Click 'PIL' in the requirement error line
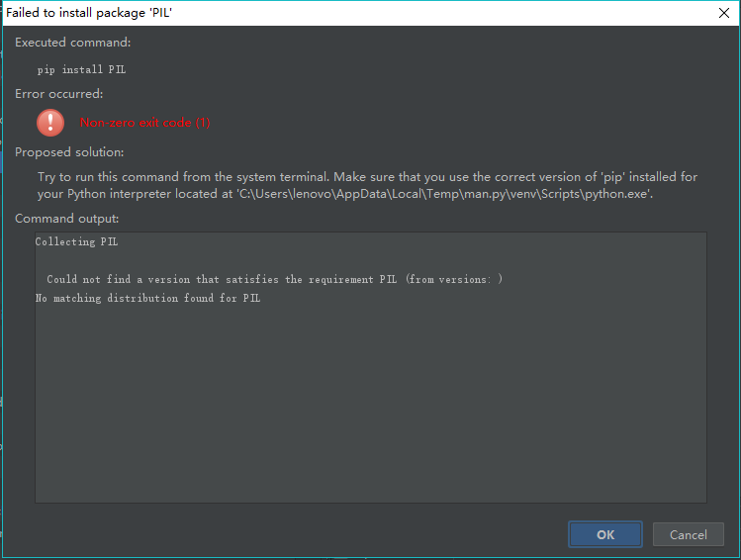The image size is (741, 560). 388,279
